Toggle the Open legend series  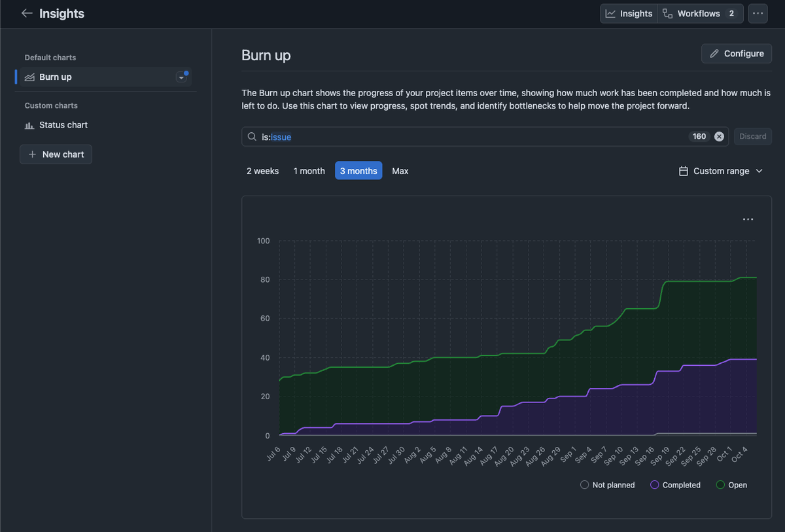[x=731, y=485]
